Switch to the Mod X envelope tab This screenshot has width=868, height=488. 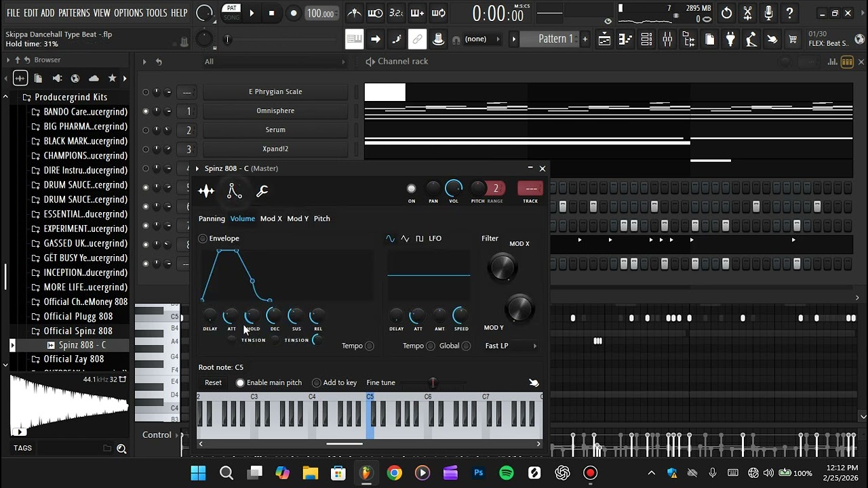[x=271, y=219]
